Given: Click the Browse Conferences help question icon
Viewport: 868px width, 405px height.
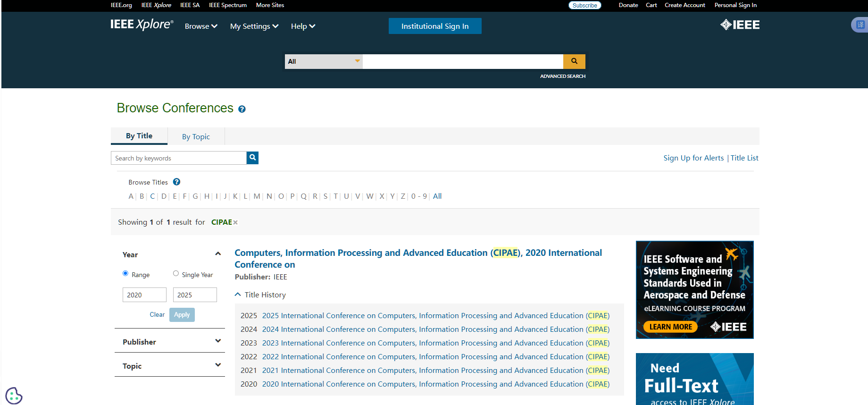Looking at the screenshot, I should click(x=242, y=109).
